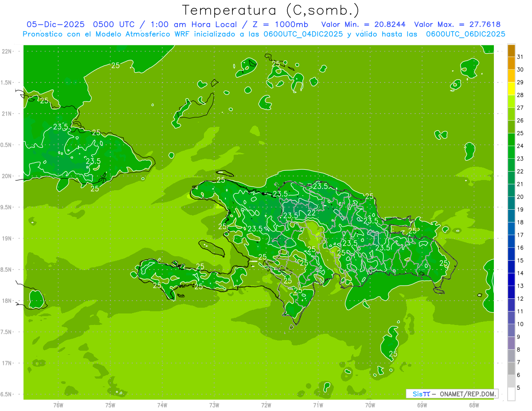Click the "21N" latitude axis label
Screen dimensions: 532x411
click(x=8, y=114)
